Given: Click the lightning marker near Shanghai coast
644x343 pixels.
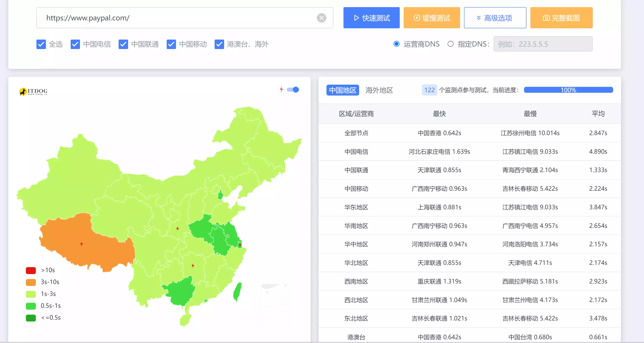Looking at the screenshot, I should (x=240, y=245).
